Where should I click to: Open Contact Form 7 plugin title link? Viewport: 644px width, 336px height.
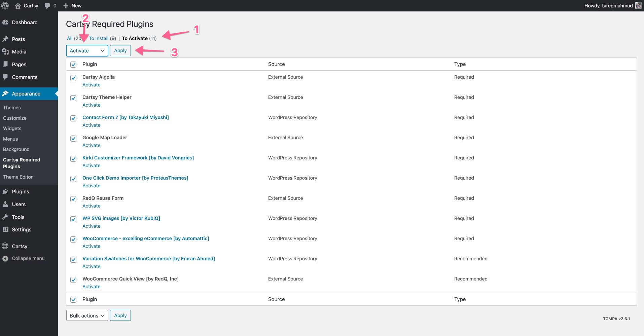click(126, 117)
